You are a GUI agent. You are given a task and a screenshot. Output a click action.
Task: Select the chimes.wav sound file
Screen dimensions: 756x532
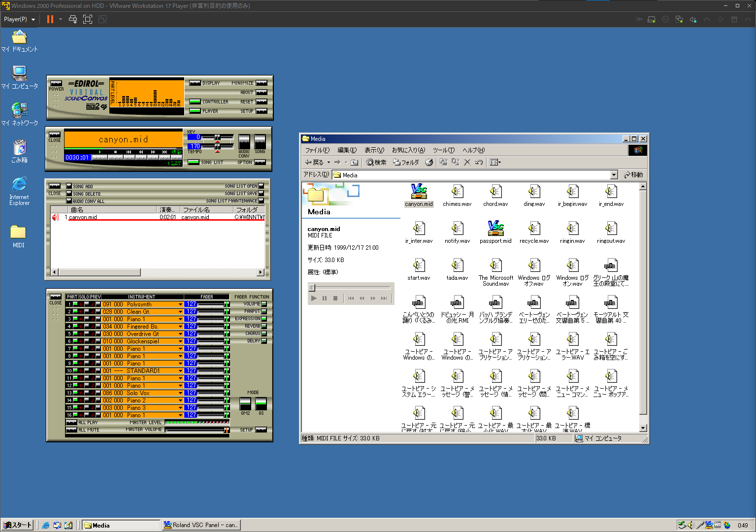coord(457,192)
